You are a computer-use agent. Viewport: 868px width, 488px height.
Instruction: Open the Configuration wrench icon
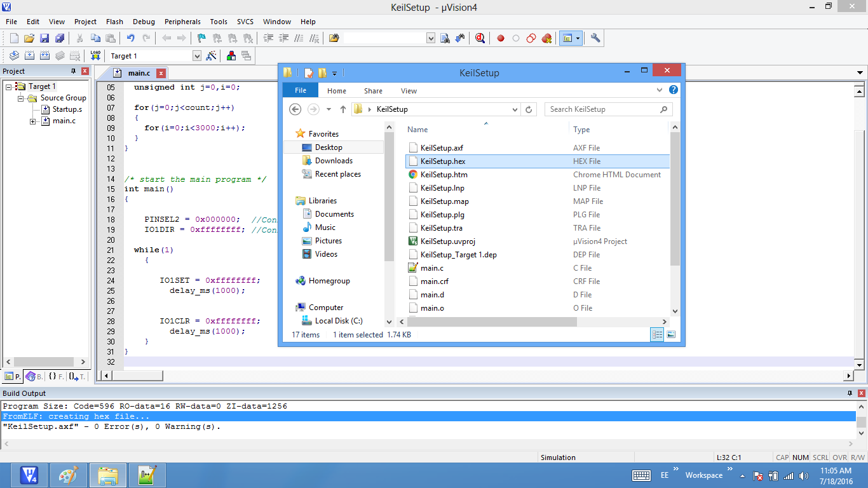point(595,38)
